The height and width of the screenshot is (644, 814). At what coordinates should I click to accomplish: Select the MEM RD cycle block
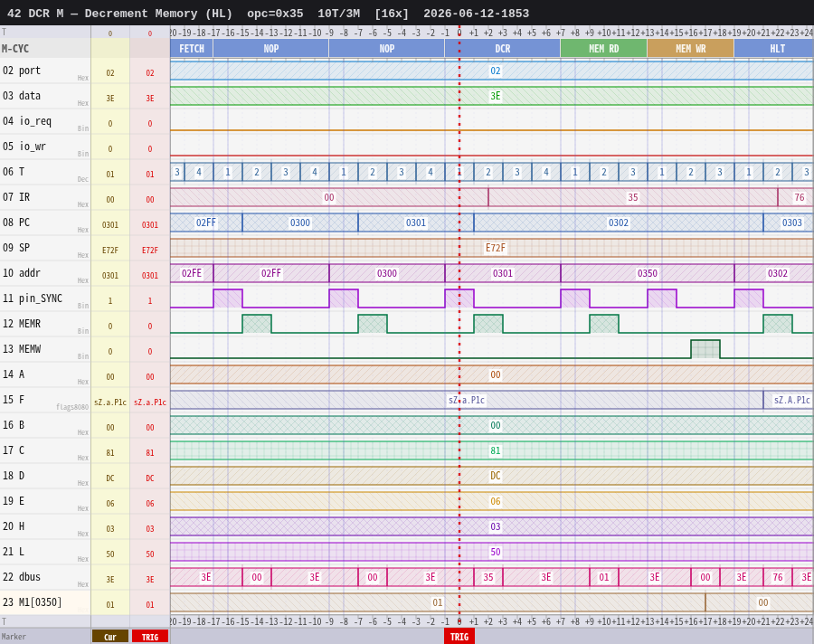click(x=604, y=49)
